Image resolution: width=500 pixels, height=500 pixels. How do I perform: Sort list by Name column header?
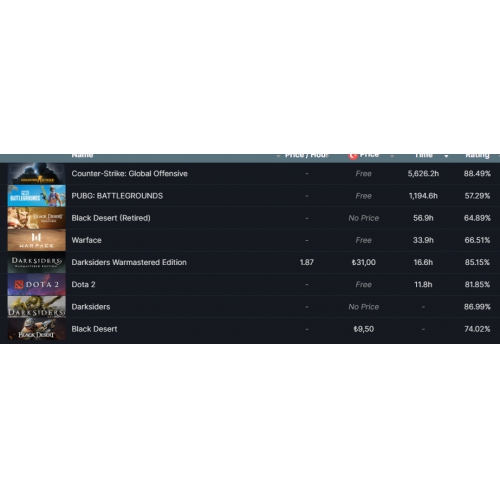click(x=82, y=155)
